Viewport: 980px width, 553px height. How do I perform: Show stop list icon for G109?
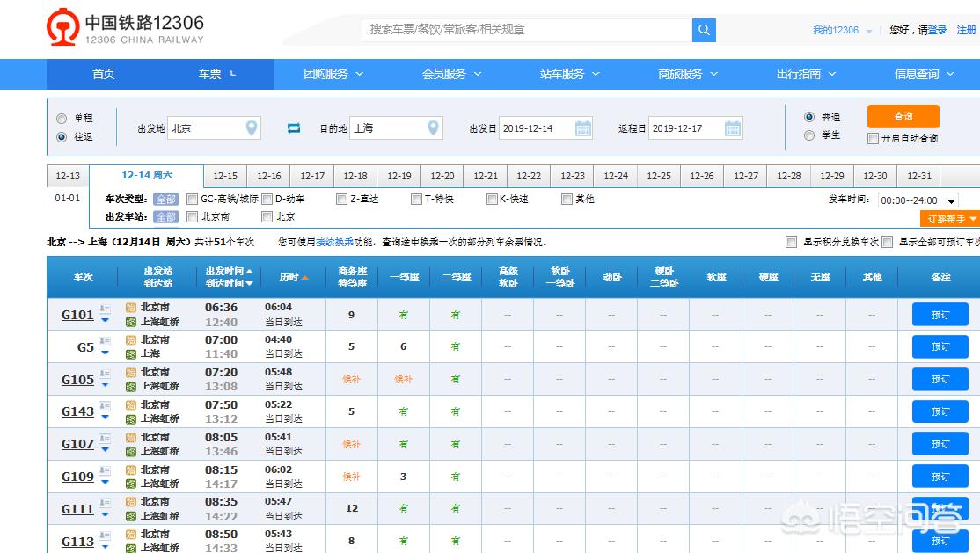click(105, 470)
